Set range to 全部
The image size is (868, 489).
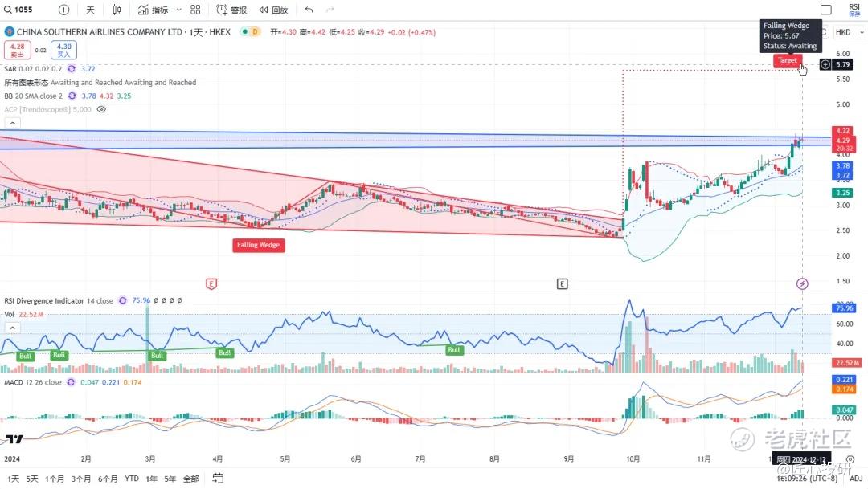191,479
